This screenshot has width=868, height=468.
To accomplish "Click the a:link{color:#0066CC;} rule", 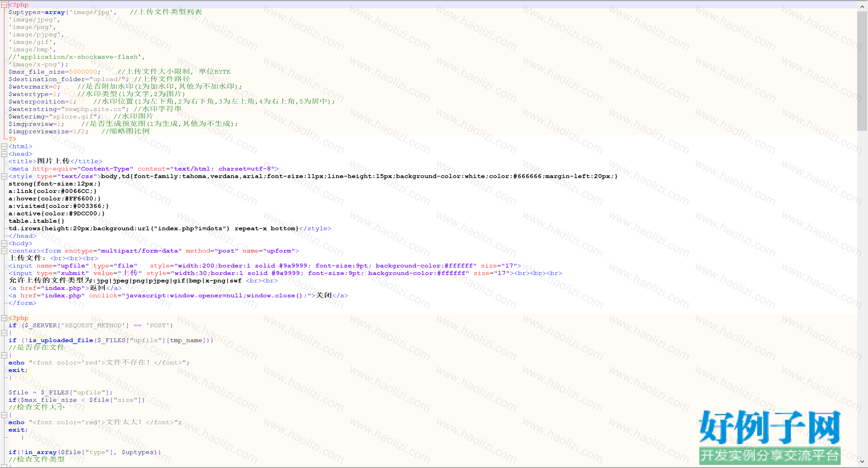I will (53, 191).
